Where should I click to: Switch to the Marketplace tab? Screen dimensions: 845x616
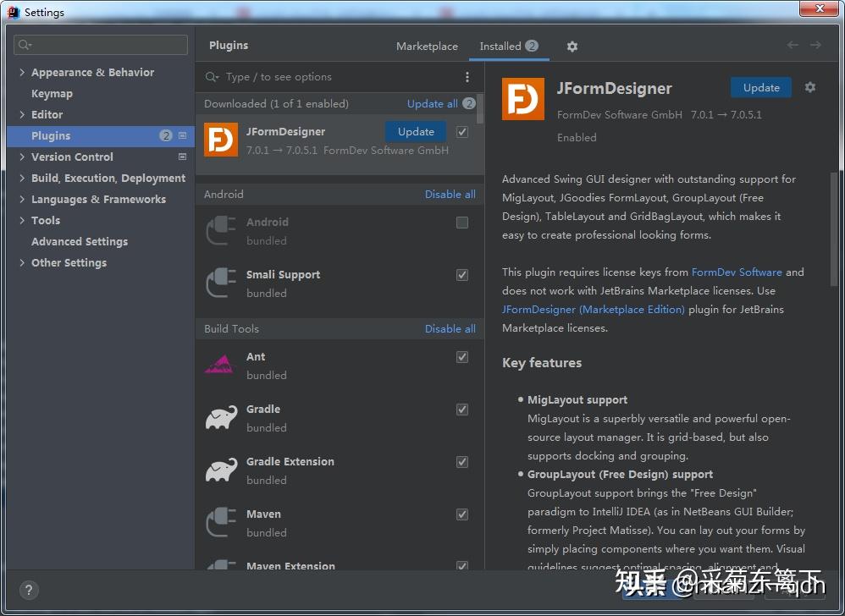427,47
